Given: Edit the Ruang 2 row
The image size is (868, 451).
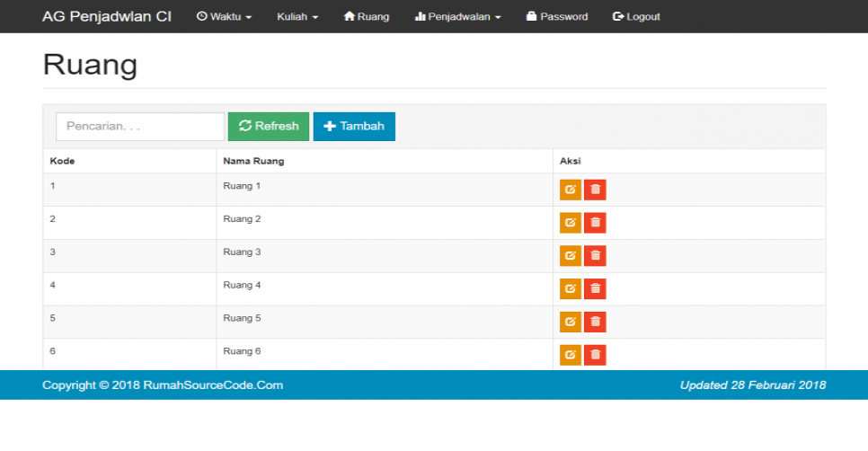Looking at the screenshot, I should 571,223.
